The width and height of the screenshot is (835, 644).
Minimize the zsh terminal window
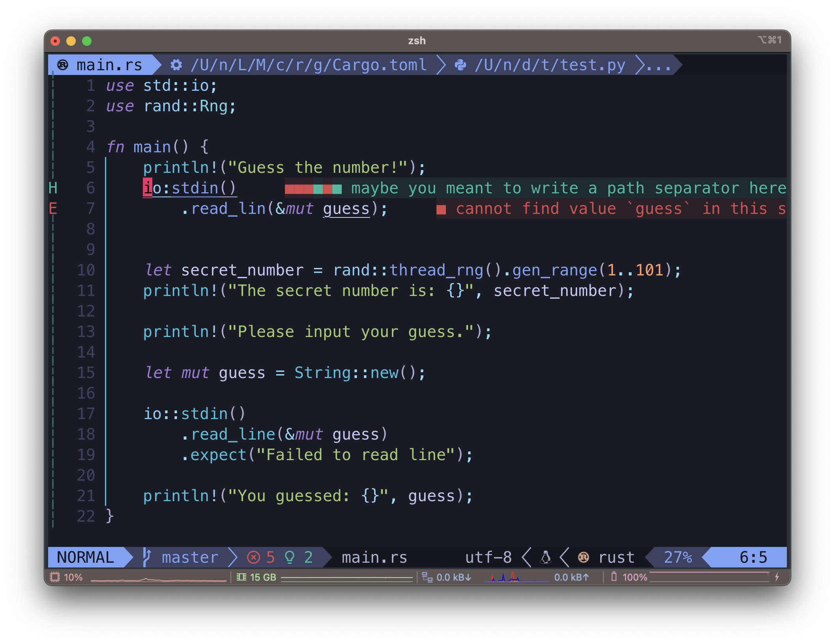point(71,41)
